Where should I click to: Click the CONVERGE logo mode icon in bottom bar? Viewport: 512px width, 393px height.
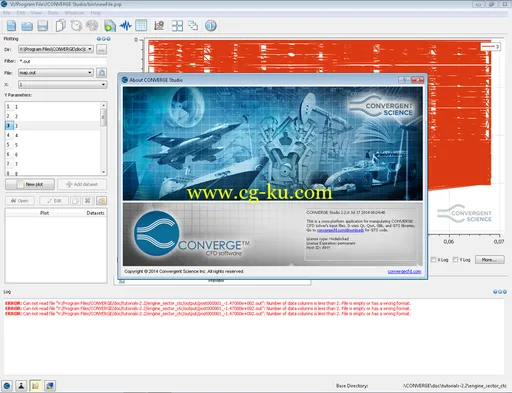click(x=7, y=386)
